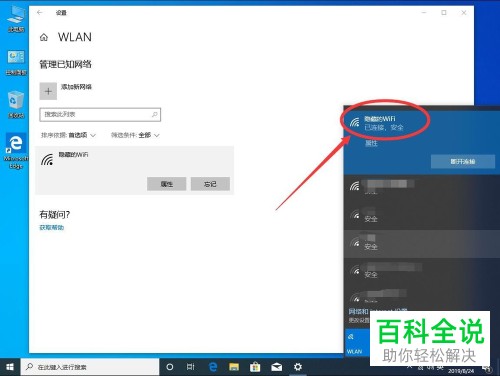Viewport: 500px width, 376px height.
Task: Click magnifier icon in the list search box
Action: pyautogui.click(x=155, y=115)
